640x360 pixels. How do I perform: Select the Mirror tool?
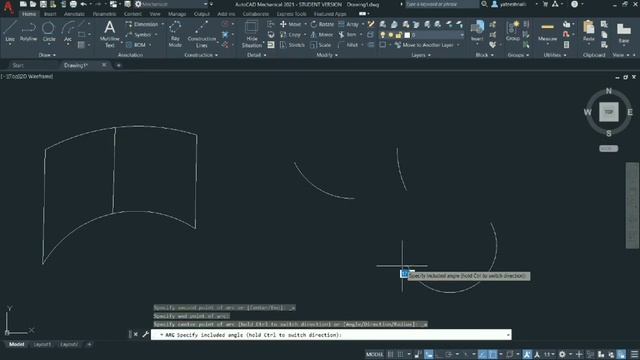[322, 35]
